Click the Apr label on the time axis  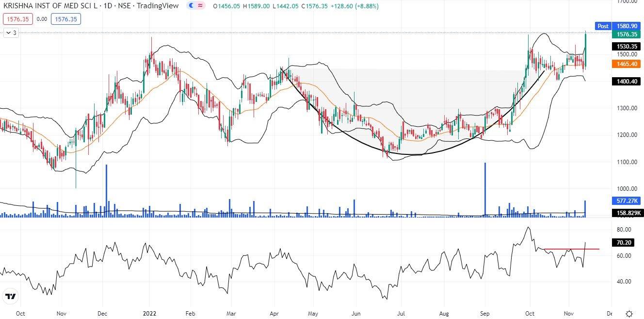[x=274, y=313]
